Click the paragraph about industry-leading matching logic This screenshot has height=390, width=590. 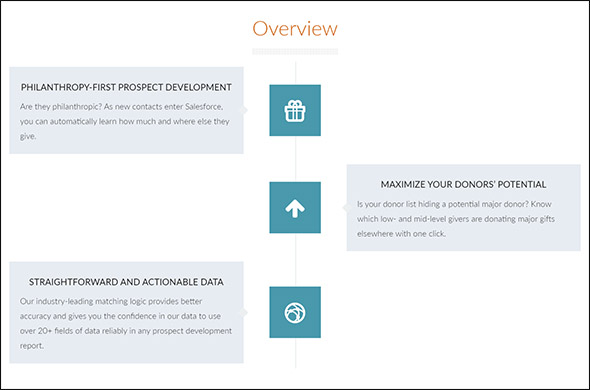(x=126, y=323)
